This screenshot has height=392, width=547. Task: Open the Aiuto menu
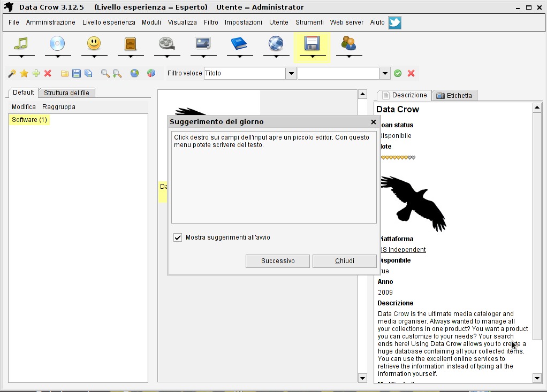pyautogui.click(x=377, y=22)
